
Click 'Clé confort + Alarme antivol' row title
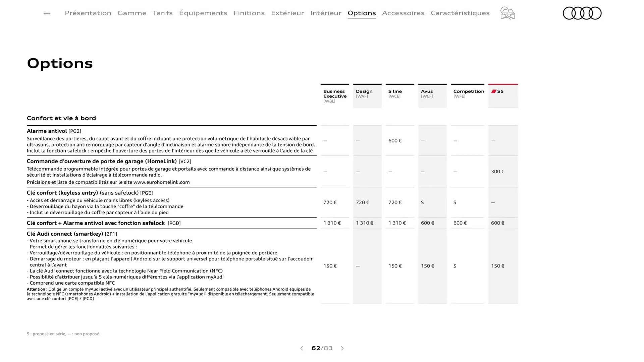pyautogui.click(x=104, y=223)
